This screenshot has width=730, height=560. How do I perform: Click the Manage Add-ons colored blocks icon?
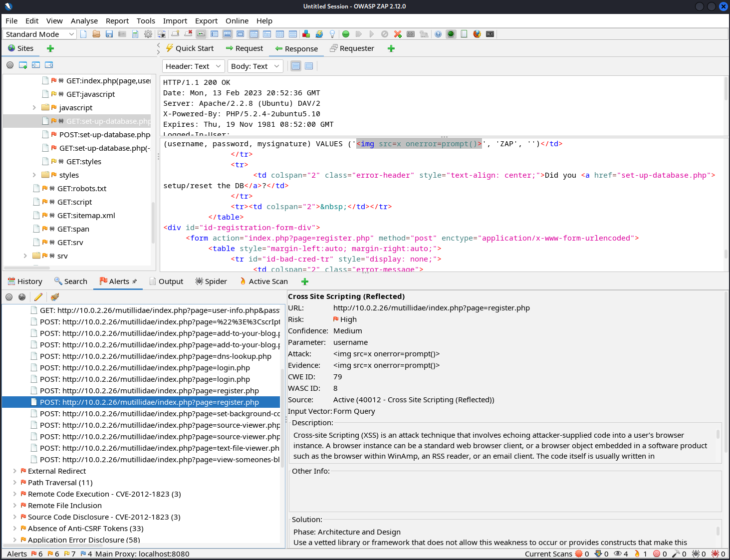click(306, 34)
